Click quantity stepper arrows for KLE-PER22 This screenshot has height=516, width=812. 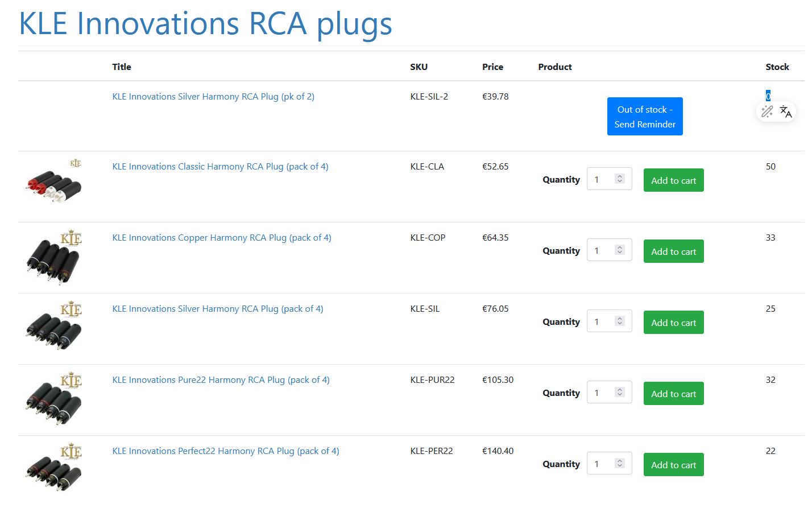click(x=620, y=463)
